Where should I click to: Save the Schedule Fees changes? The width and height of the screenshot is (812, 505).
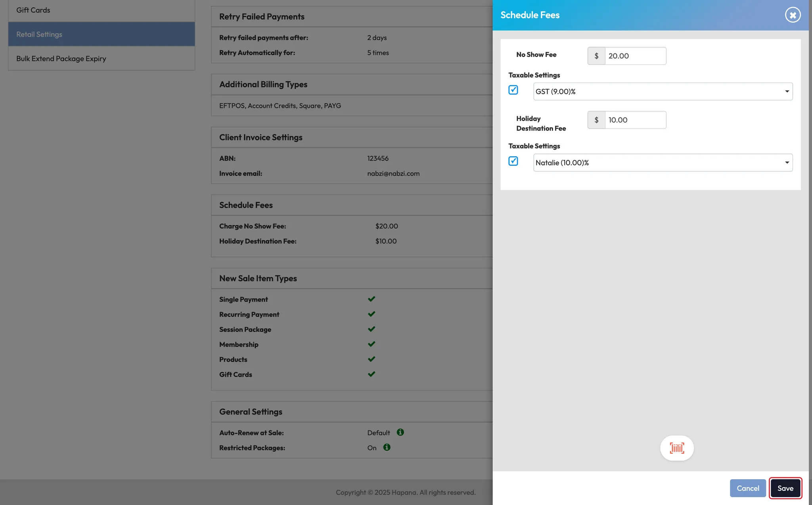click(785, 488)
